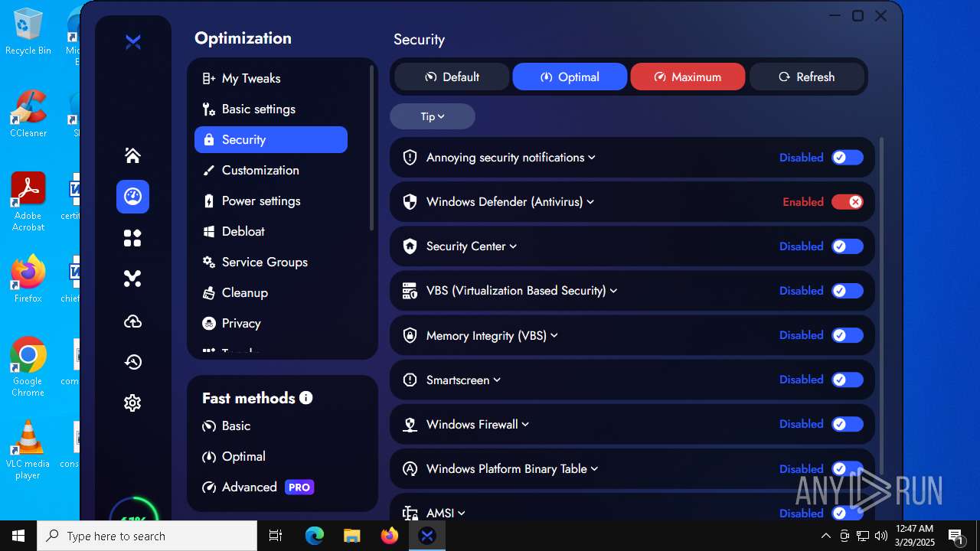Toggle the VBS switch
Screen dimensions: 980x551
pos(848,291)
